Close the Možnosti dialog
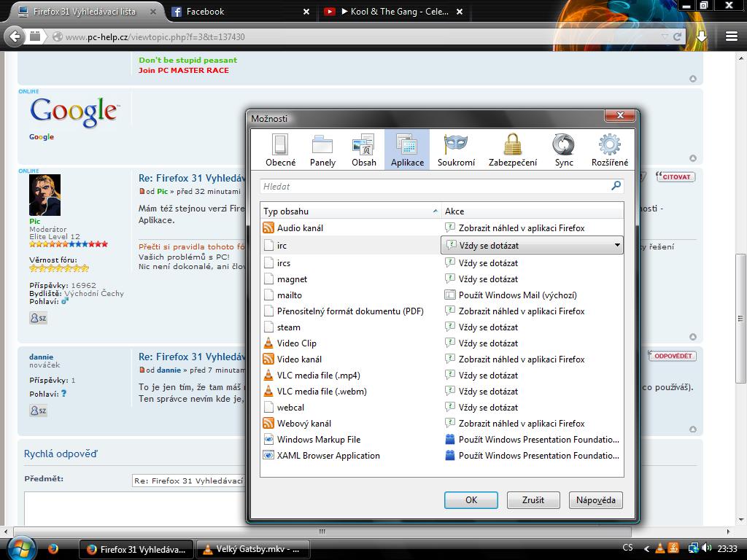The image size is (747, 560). click(620, 115)
